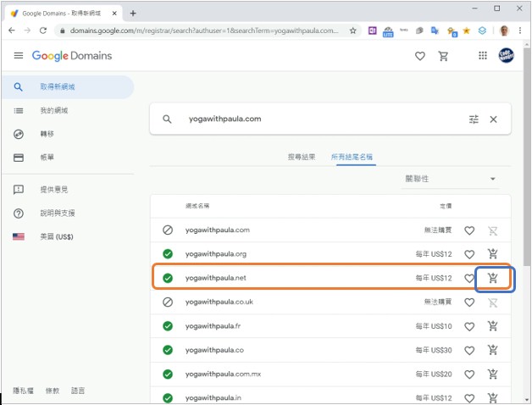
Task: Open the 隱私權 footer link
Action: point(24,391)
